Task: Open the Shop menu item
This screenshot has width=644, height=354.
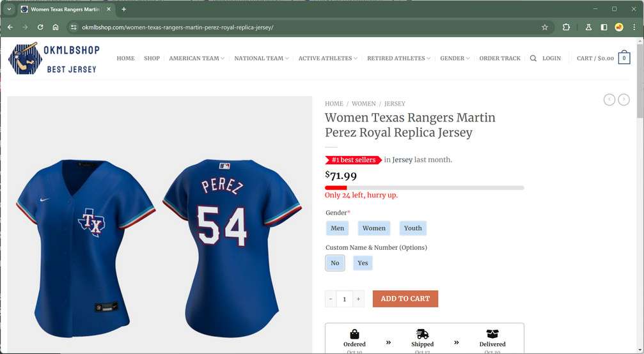Action: click(x=152, y=58)
